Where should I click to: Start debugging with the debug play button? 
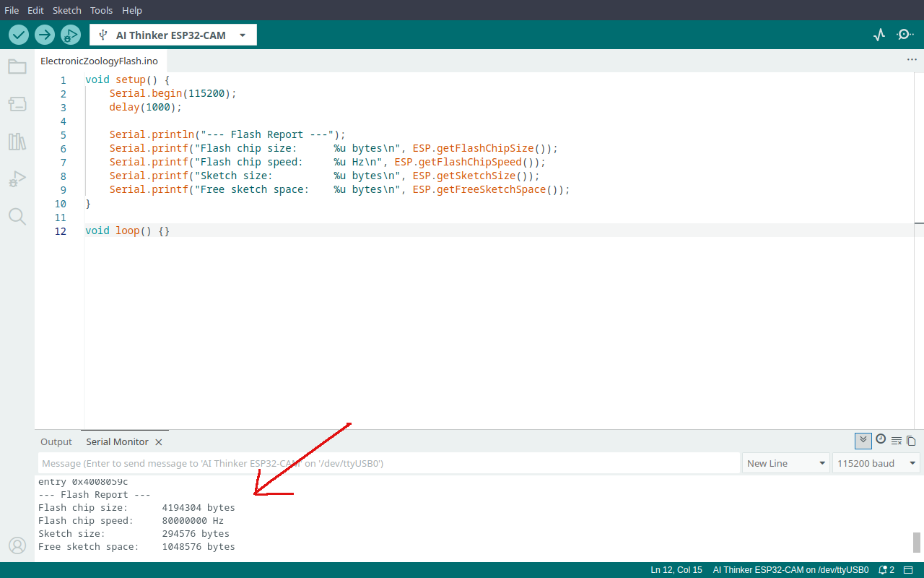point(71,35)
